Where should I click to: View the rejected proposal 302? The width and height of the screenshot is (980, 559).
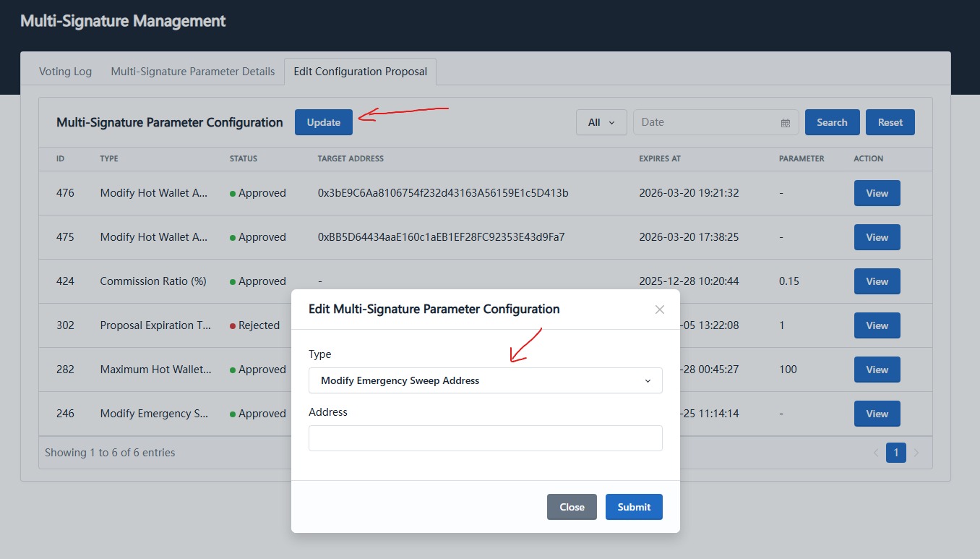point(877,325)
